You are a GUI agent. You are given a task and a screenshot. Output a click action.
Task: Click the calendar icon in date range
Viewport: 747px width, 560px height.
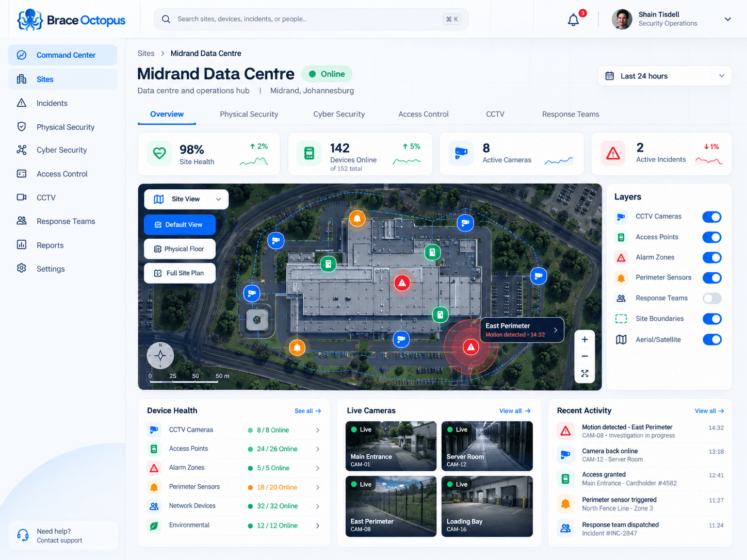click(x=609, y=76)
